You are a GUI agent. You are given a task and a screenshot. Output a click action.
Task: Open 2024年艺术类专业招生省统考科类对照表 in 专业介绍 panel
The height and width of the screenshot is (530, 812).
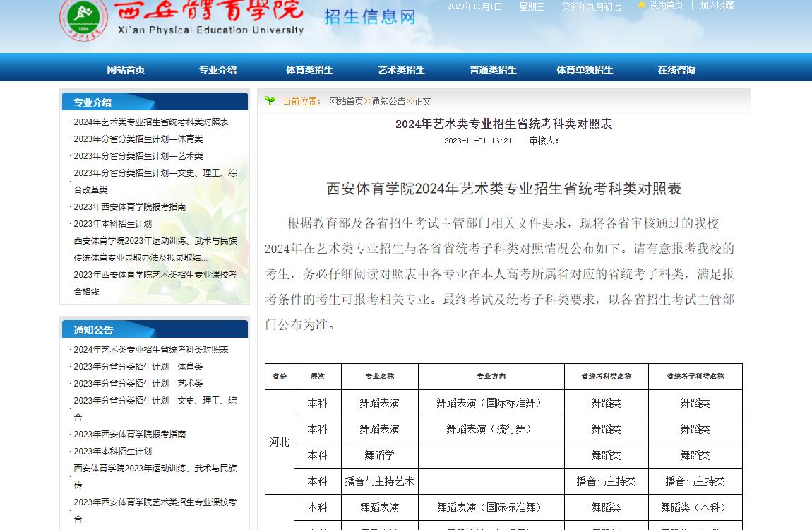pyautogui.click(x=150, y=122)
